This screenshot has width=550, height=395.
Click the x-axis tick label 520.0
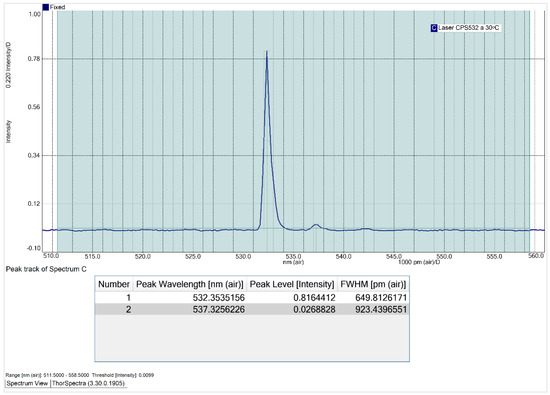coord(143,256)
